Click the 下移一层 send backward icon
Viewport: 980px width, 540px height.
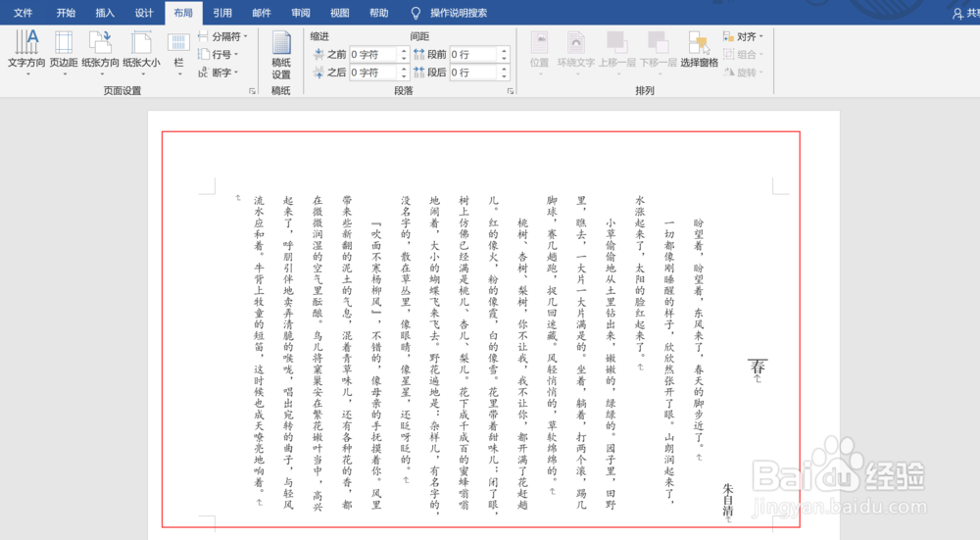[x=658, y=42]
